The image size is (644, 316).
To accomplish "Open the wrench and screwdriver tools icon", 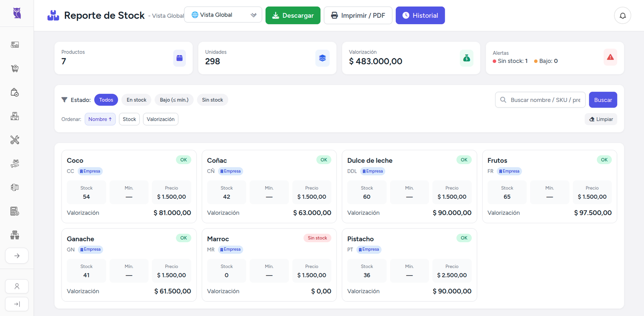I will 15,140.
